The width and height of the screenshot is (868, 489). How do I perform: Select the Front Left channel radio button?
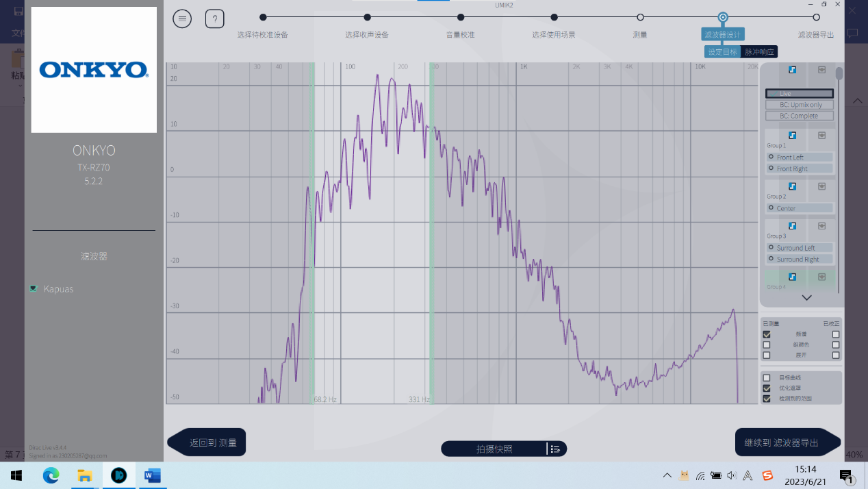click(x=771, y=158)
